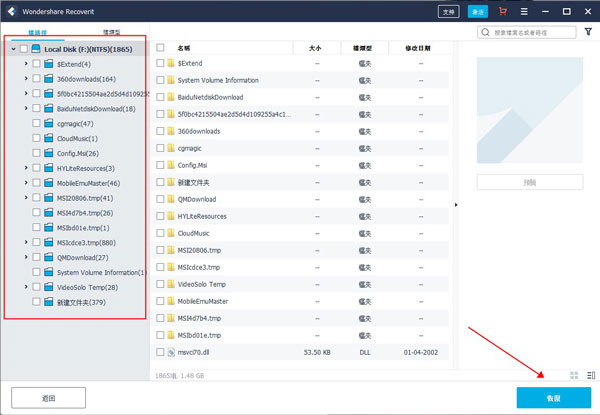Check the select-all checkbox in list header

point(160,47)
